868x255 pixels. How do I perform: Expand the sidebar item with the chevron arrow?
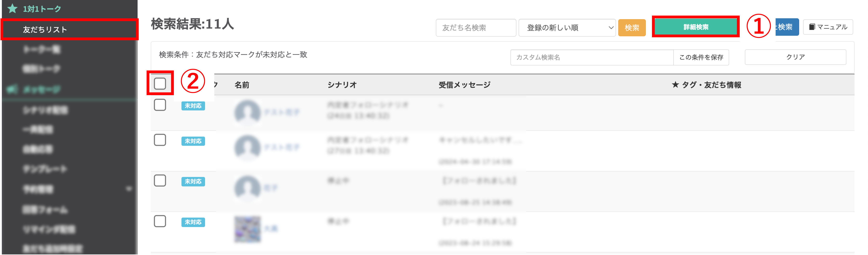129,189
